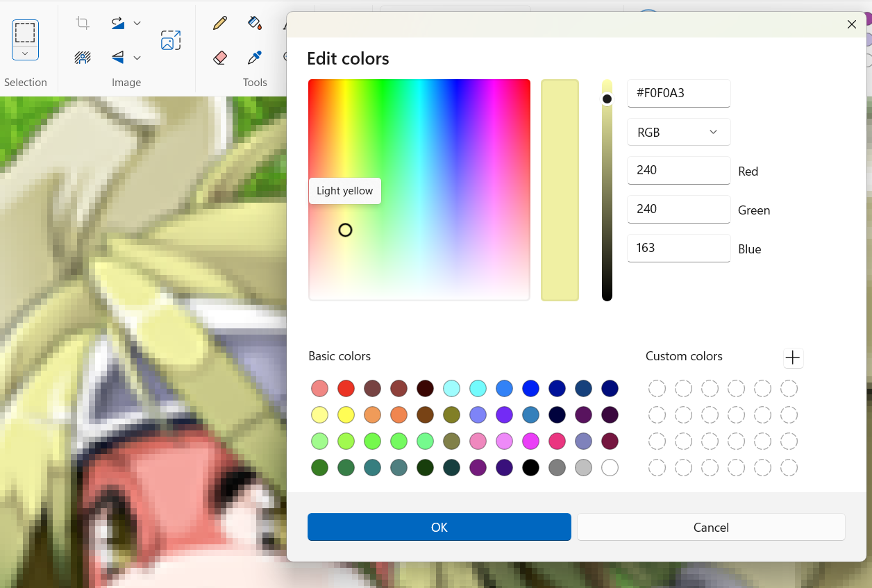Click the light yellow color preview swatch
Screen dimensions: 872x588
click(560, 190)
